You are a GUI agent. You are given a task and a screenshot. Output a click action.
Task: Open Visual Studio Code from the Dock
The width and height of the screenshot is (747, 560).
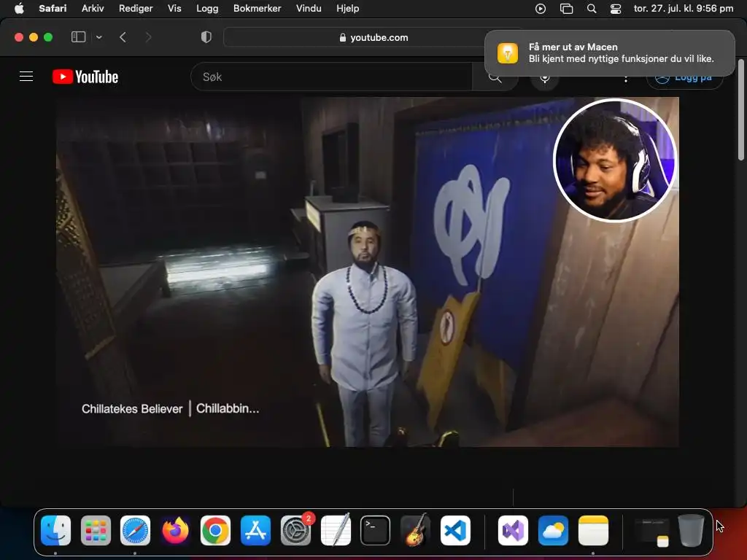click(455, 530)
